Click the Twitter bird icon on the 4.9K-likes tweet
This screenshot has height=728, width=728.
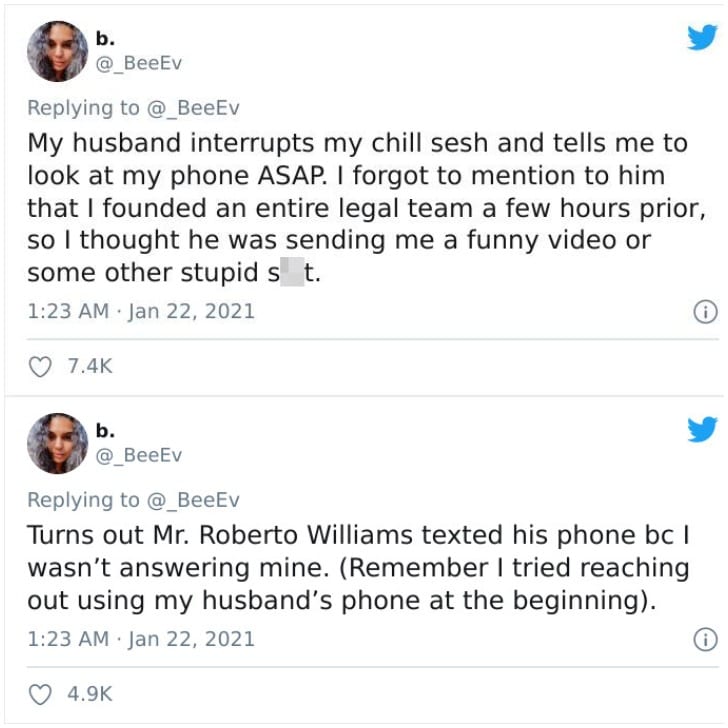tap(702, 429)
